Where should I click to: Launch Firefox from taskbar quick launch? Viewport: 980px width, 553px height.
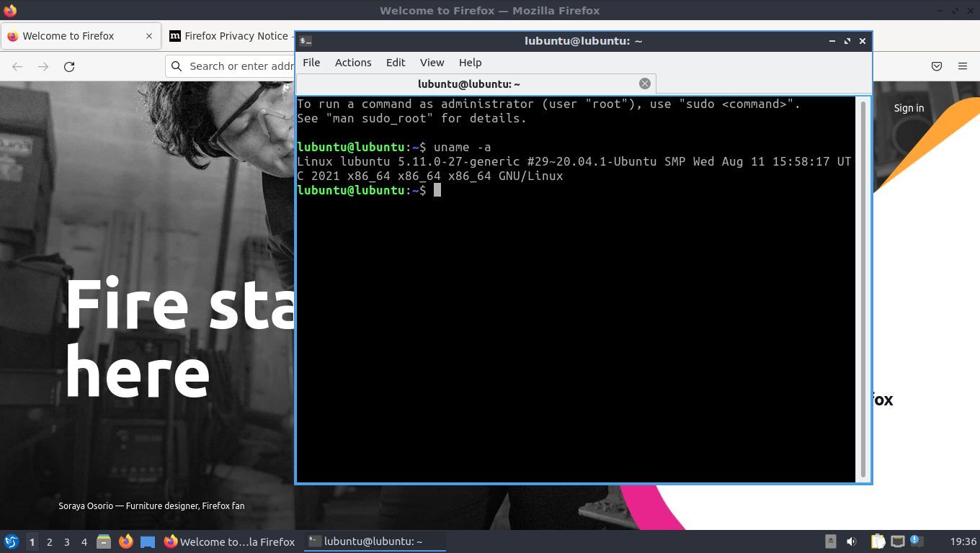pyautogui.click(x=125, y=541)
